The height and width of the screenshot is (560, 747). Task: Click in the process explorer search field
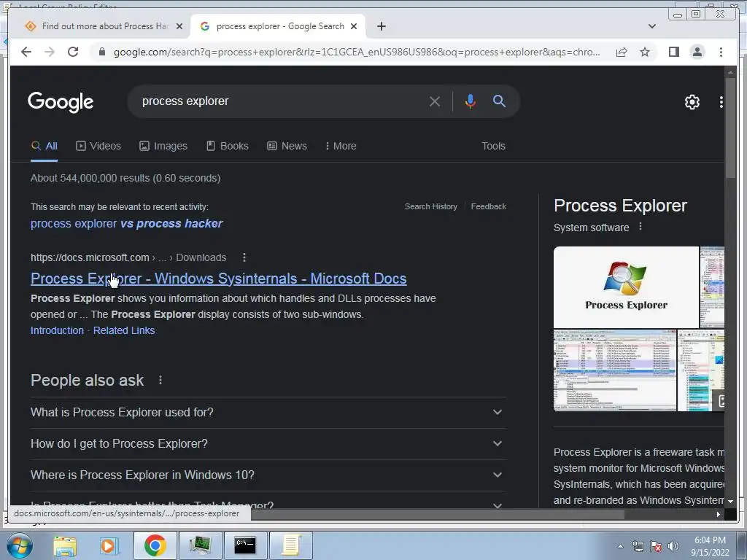coord(281,101)
